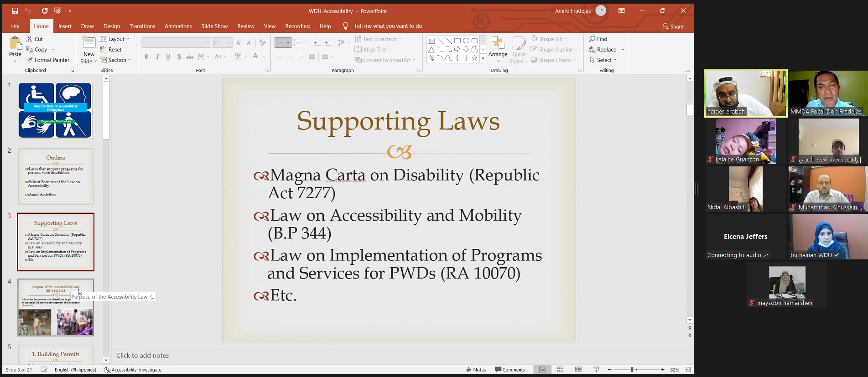This screenshot has width=868, height=377.
Task: Click the zoom slider handle
Action: pos(632,370)
